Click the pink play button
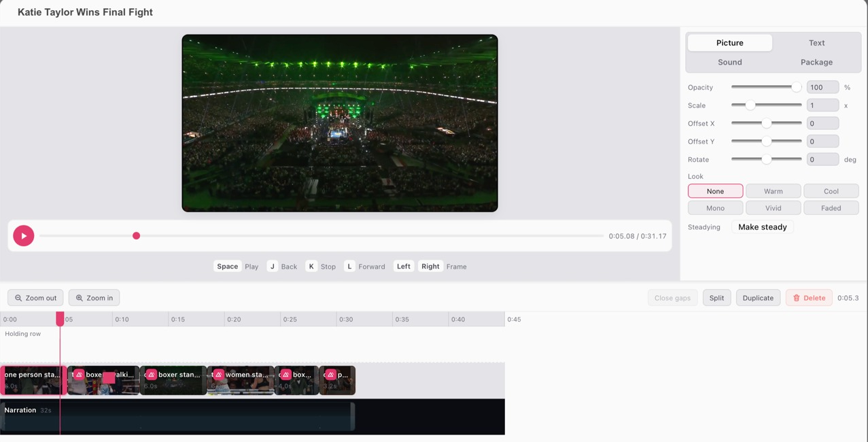Viewport: 868px width, 442px height. tap(24, 236)
